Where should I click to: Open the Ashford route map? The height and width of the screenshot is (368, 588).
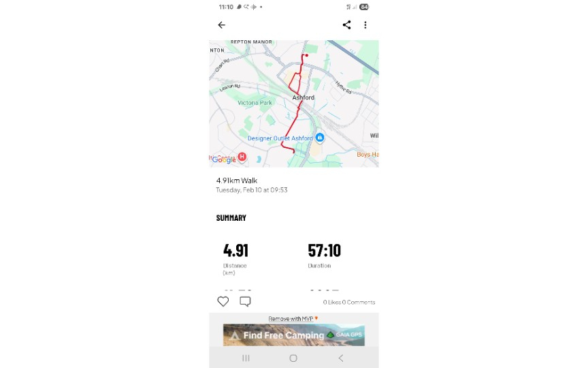pyautogui.click(x=294, y=104)
